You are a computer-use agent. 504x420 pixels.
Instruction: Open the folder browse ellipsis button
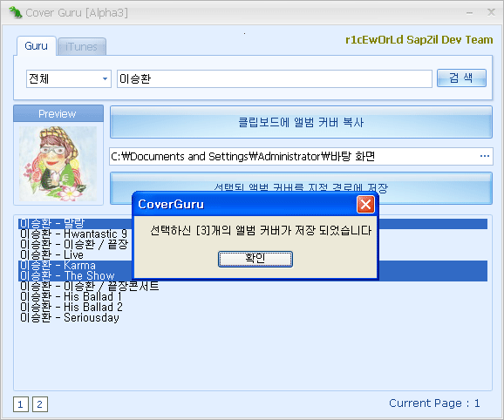(x=485, y=156)
